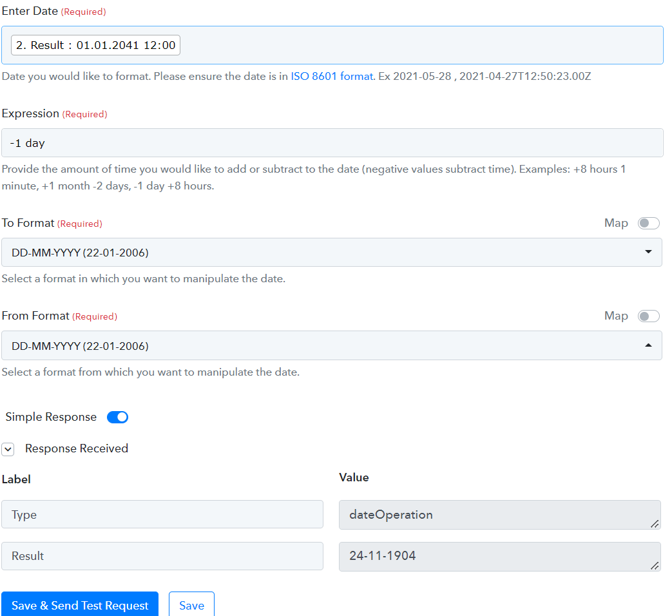Click the Simple Response label
This screenshot has width=672, height=616.
(x=51, y=417)
